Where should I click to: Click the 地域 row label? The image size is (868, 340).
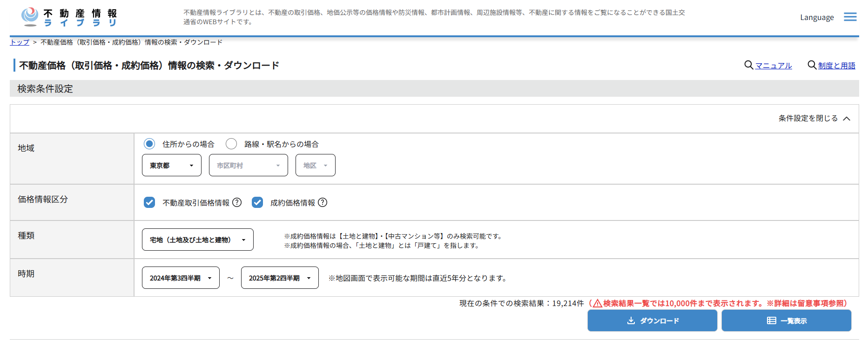(x=26, y=148)
